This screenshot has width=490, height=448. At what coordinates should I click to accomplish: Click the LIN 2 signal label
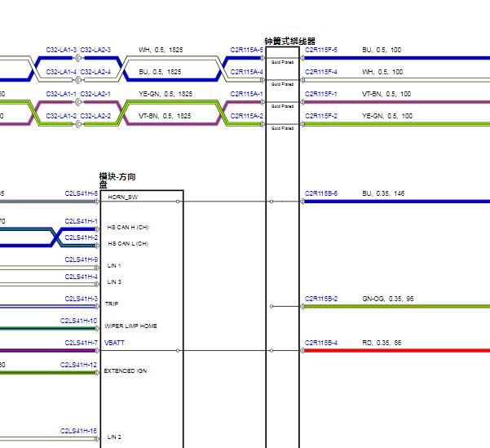[x=114, y=437]
